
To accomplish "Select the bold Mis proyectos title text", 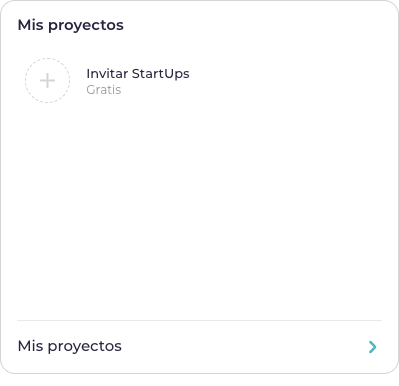I will pos(71,25).
